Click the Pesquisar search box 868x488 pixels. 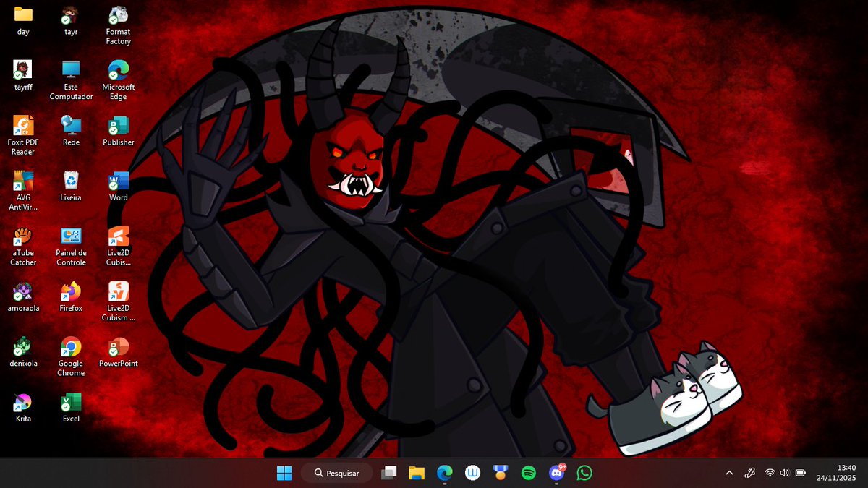click(336, 473)
